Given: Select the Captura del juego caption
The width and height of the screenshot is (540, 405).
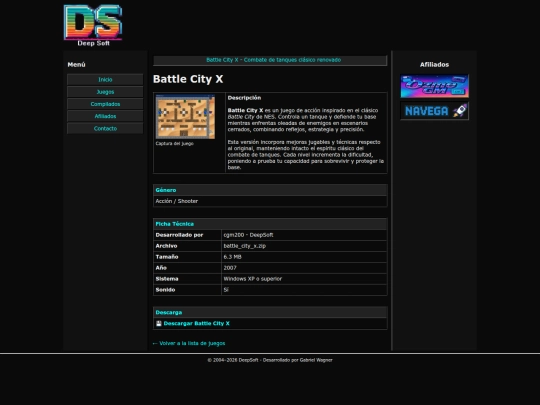Looking at the screenshot, I should tap(175, 144).
